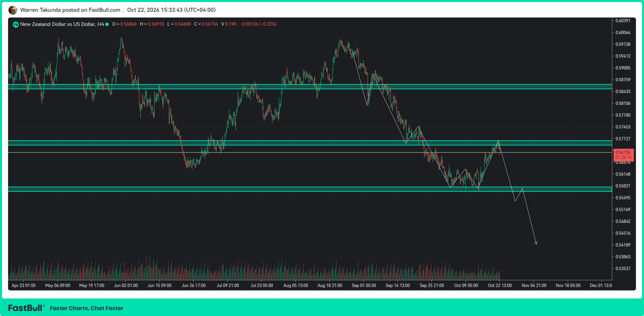The image size is (644, 316).
Task: Click the FB badge beside the chart title
Action: click(x=16, y=24)
